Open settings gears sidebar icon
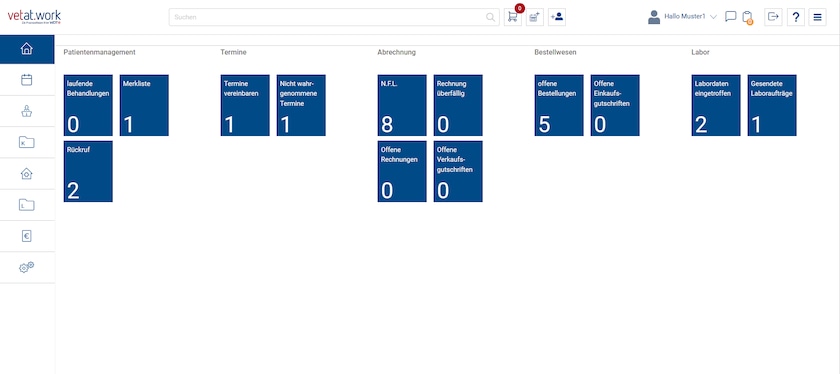This screenshot has height=374, width=840. tap(27, 267)
